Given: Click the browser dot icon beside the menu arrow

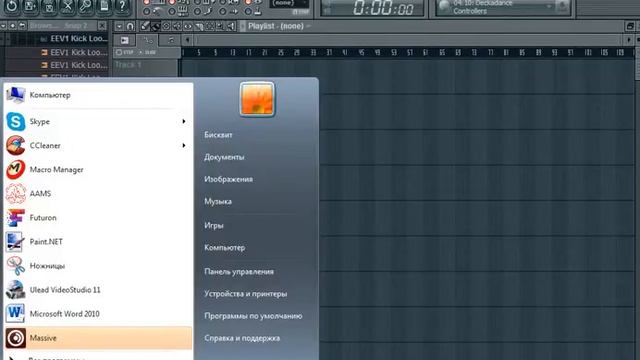Looking at the screenshot, I should coord(13,26).
